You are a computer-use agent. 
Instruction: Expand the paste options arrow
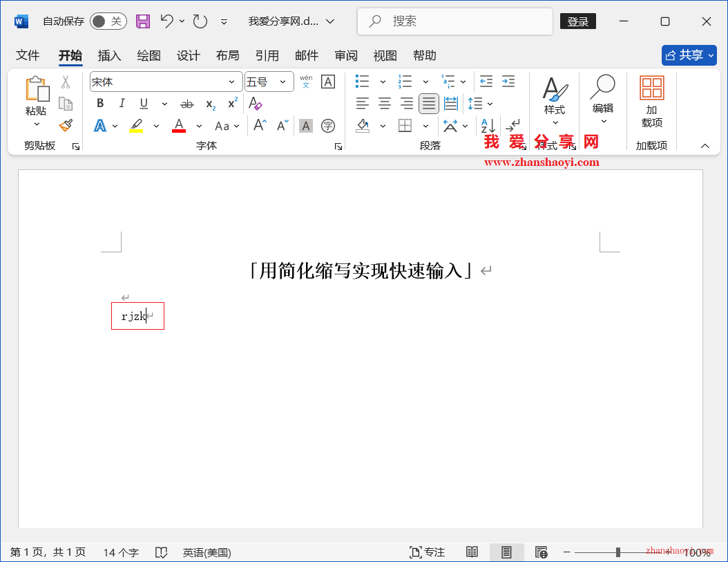click(37, 124)
